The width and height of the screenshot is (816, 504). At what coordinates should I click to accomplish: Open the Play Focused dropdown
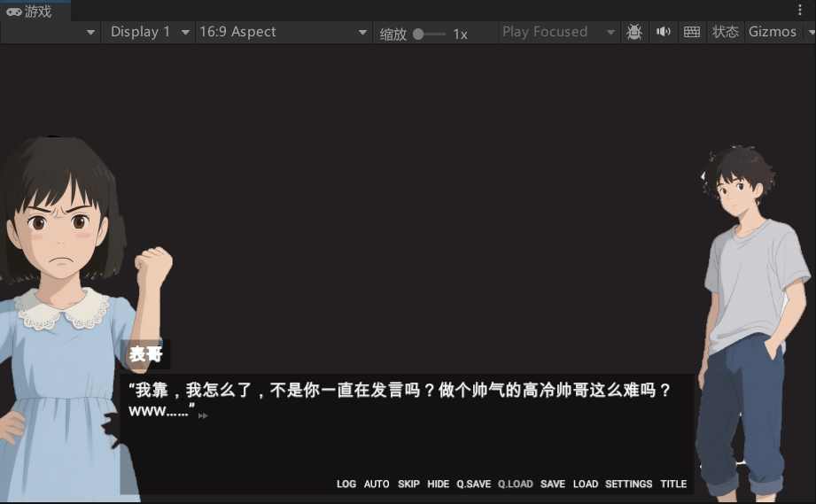coord(558,32)
